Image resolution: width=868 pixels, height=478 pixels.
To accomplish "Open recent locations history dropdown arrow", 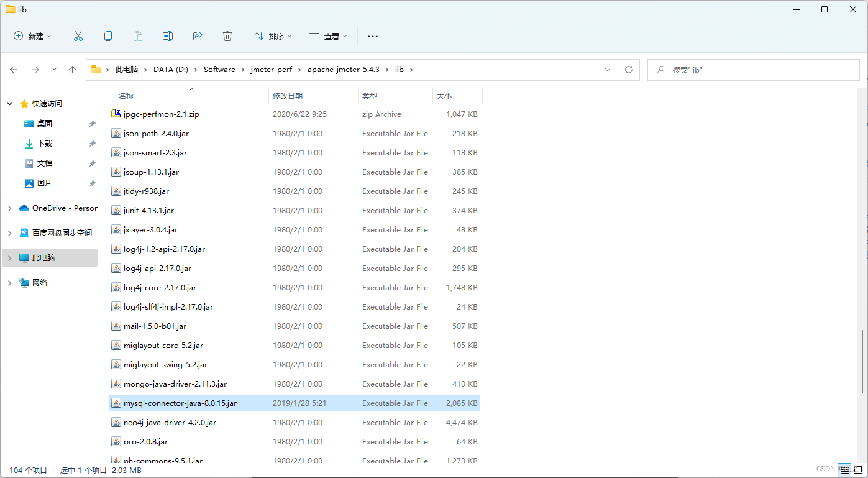I will [54, 70].
